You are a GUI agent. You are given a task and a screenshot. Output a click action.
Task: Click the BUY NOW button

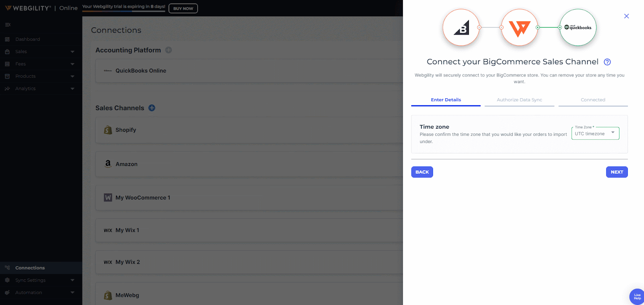point(183,8)
